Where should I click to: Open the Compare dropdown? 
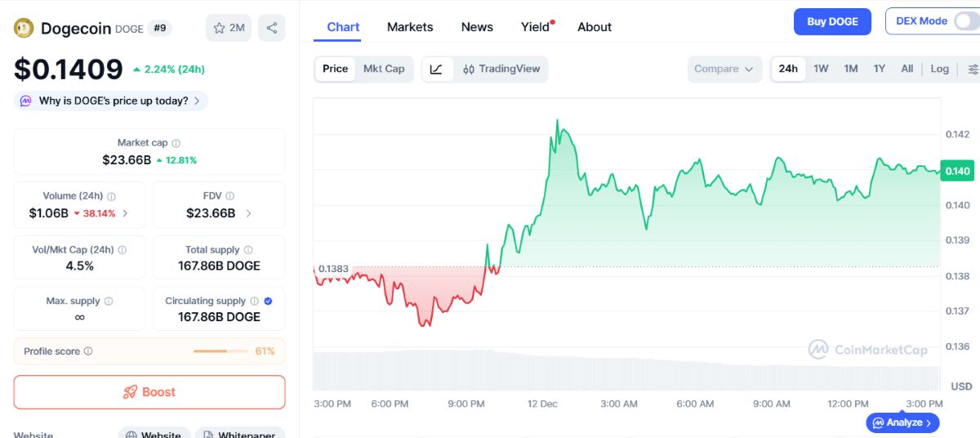(x=724, y=69)
